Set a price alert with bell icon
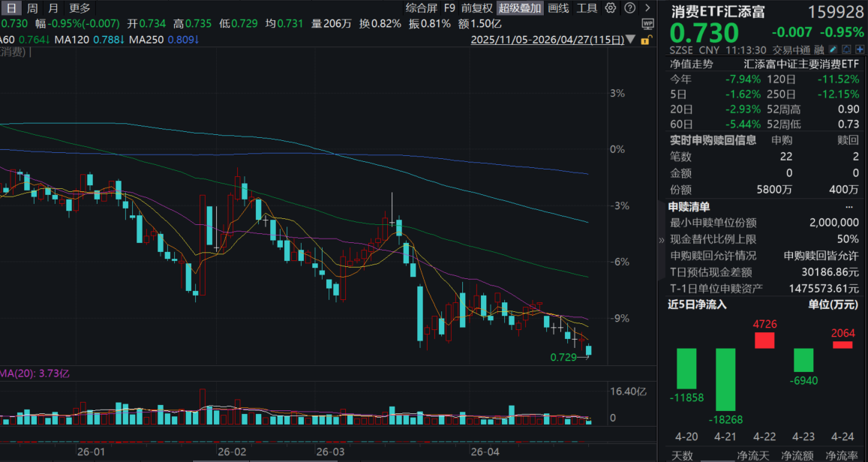Image resolution: width=868 pixels, height=462 pixels. (x=845, y=50)
